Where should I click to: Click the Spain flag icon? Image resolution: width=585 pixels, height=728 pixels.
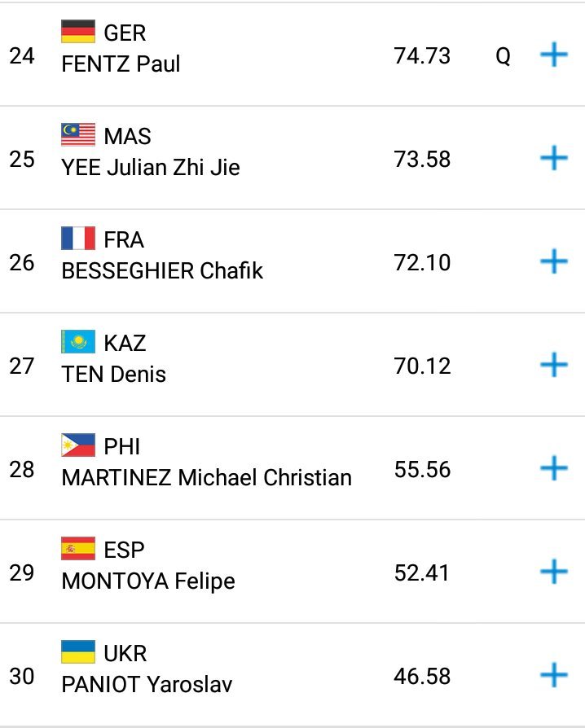[x=78, y=549]
